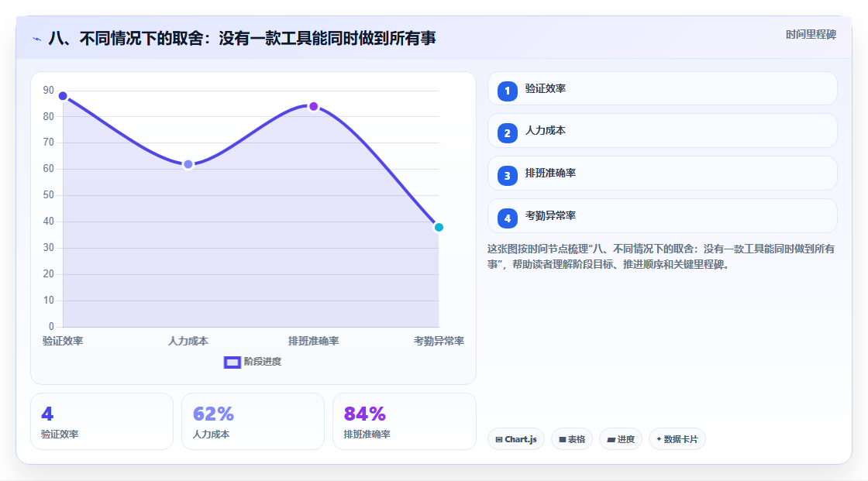Click the x-axis label 排班准确率
The image size is (868, 481).
point(313,341)
